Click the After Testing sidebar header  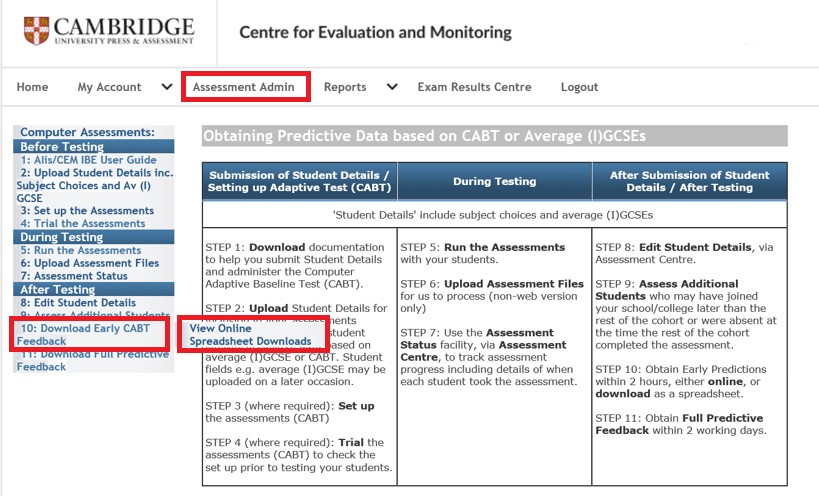(x=94, y=289)
